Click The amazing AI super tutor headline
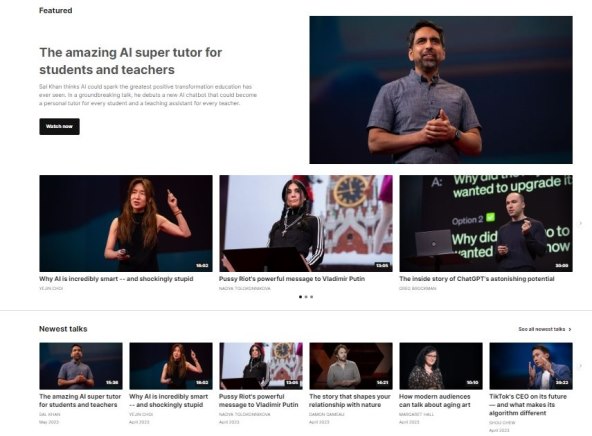This screenshot has height=436, width=592. point(131,61)
